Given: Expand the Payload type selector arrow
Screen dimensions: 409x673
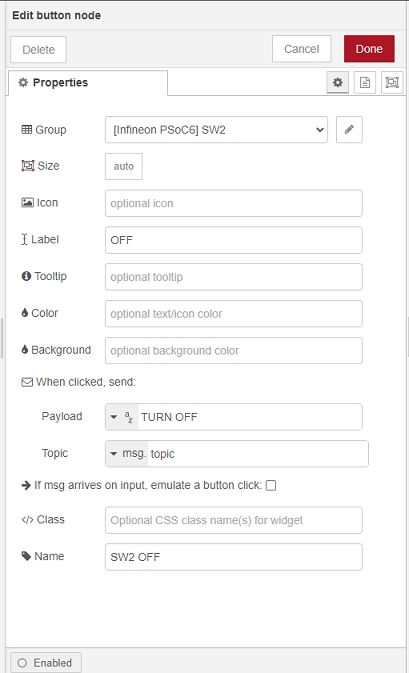Looking at the screenshot, I should point(113,417).
